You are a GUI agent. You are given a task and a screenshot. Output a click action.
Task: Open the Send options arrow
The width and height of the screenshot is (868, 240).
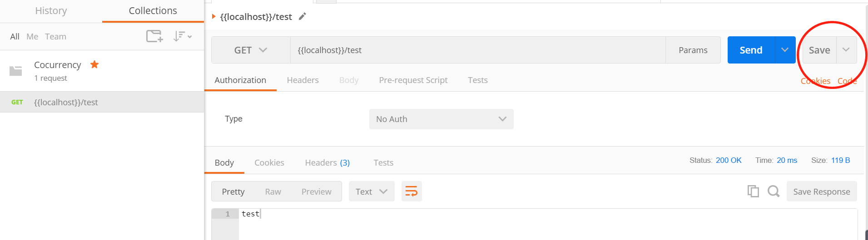point(785,50)
